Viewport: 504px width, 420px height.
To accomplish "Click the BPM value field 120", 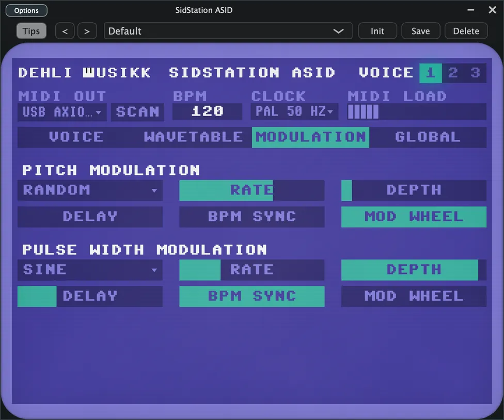I will (x=207, y=111).
